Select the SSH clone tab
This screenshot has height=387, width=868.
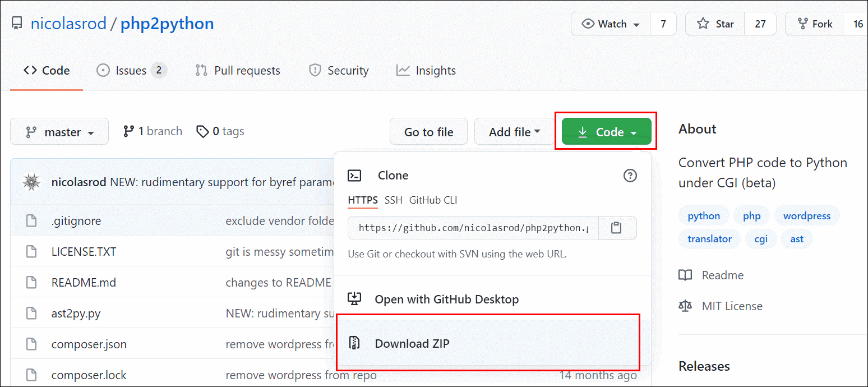394,200
